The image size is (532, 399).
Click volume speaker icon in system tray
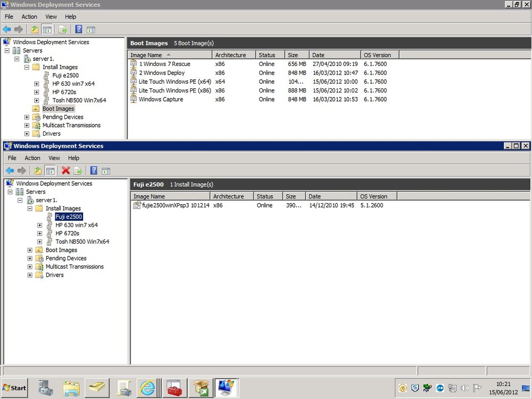pos(465,388)
